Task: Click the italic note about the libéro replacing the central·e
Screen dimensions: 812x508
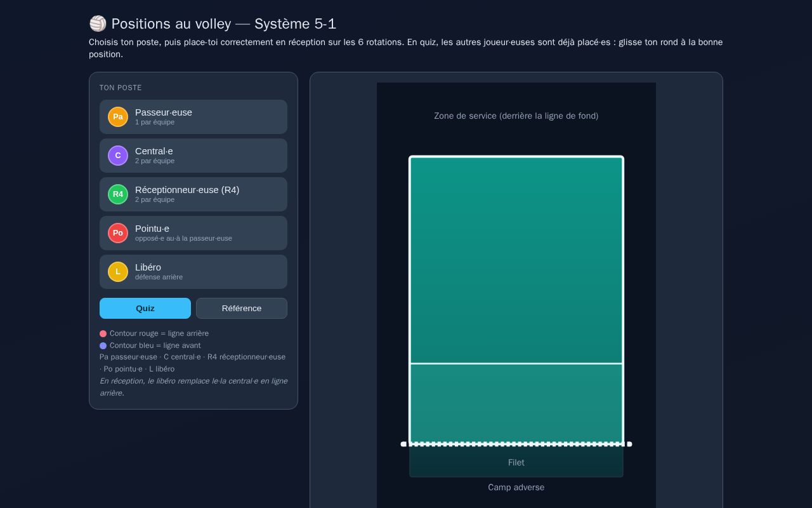Action: pos(193,387)
